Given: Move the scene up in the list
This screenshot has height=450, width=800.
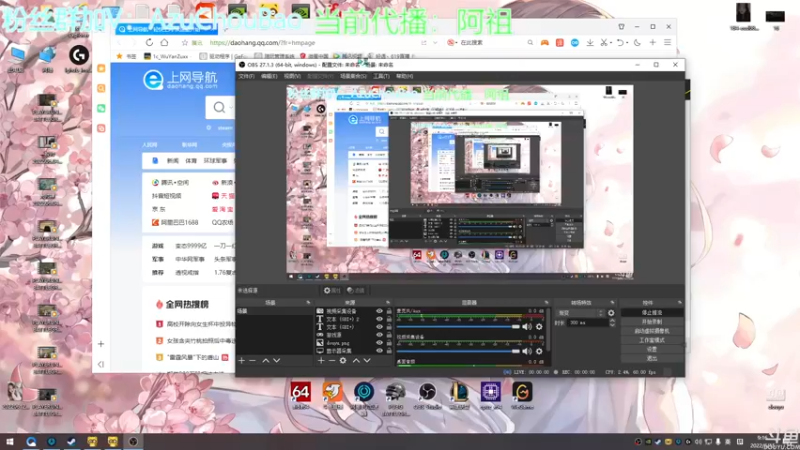Looking at the screenshot, I should [265, 361].
